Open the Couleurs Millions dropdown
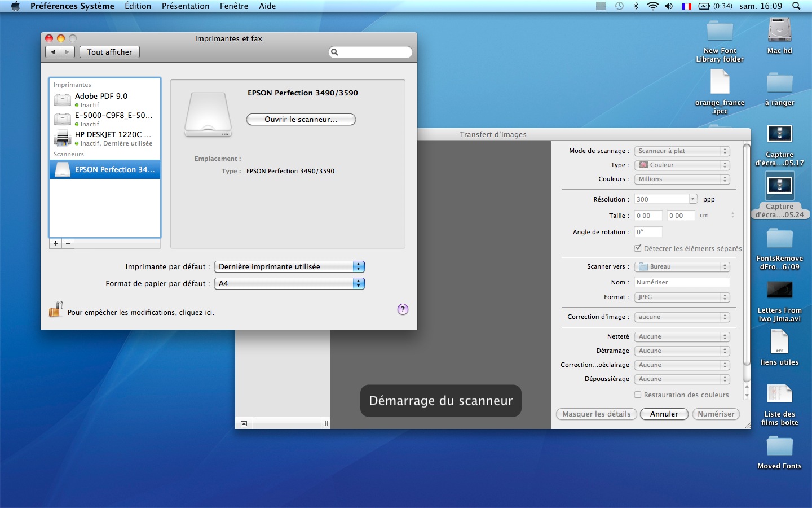 (x=682, y=179)
